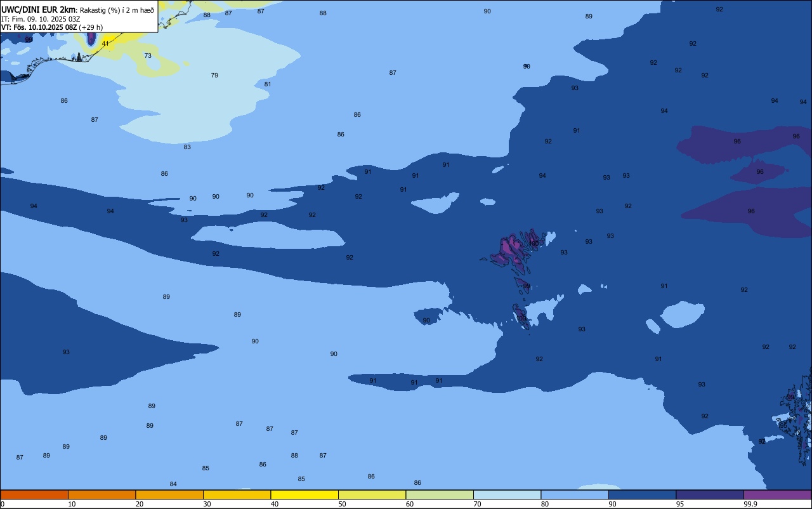Click the humidity value 79

click(214, 76)
